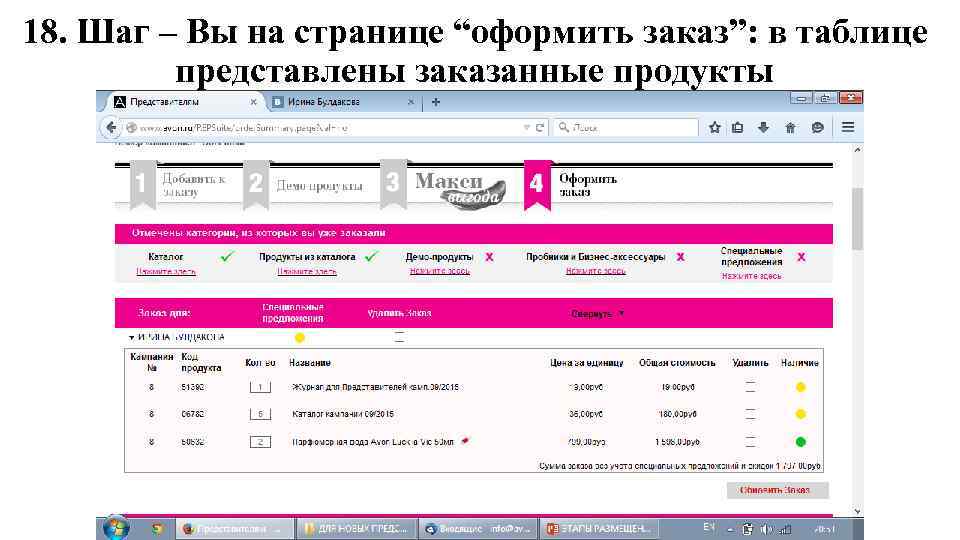
Task: Tick the delete checkbox for product 60632
Action: tap(750, 441)
